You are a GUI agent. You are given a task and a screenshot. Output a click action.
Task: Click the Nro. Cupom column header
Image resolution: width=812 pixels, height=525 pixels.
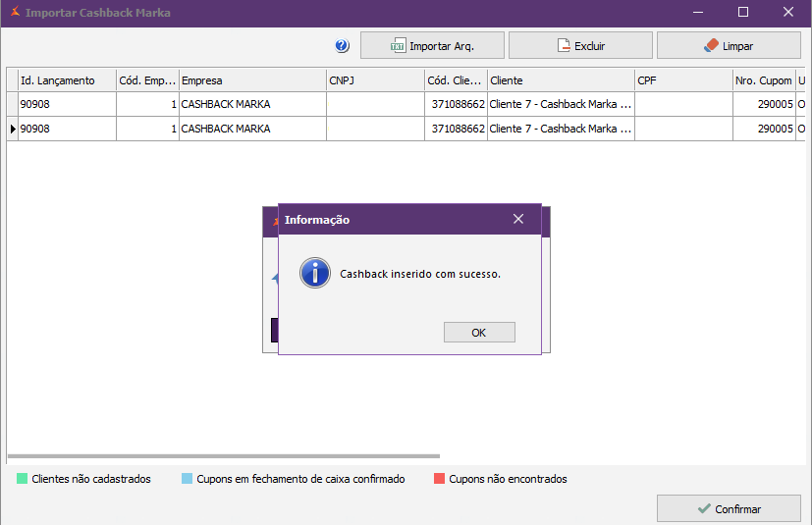[764, 80]
